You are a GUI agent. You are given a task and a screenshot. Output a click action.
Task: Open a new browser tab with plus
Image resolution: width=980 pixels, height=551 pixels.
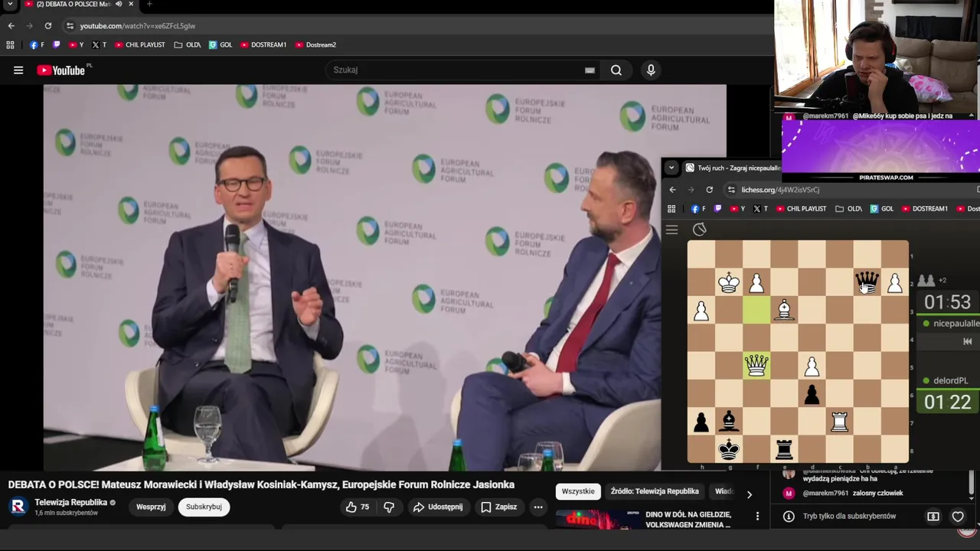(149, 5)
